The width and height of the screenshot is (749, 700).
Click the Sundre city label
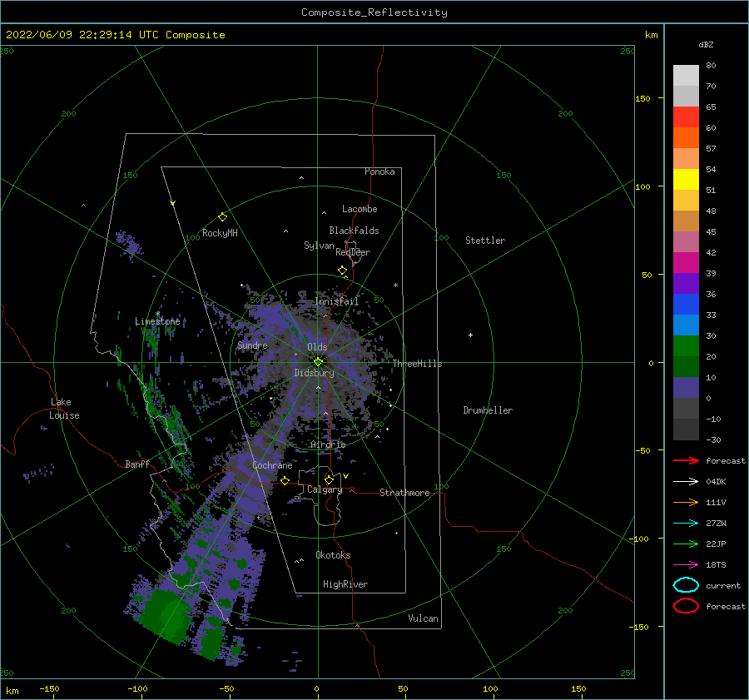click(252, 345)
